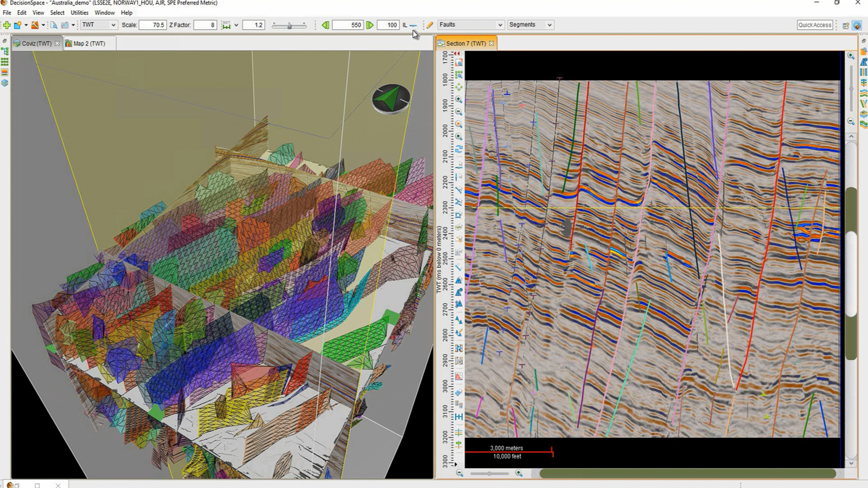The width and height of the screenshot is (868, 488).
Task: Click the inline number field showing 550
Action: pos(348,25)
